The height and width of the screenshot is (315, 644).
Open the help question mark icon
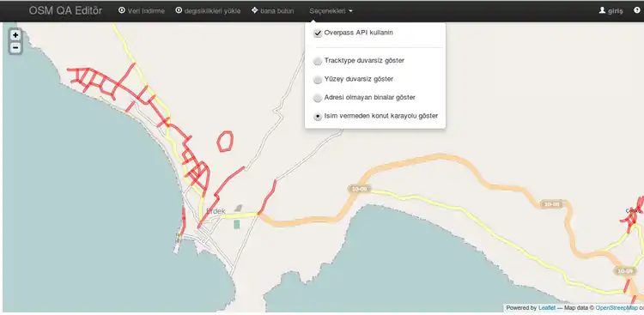tap(637, 10)
